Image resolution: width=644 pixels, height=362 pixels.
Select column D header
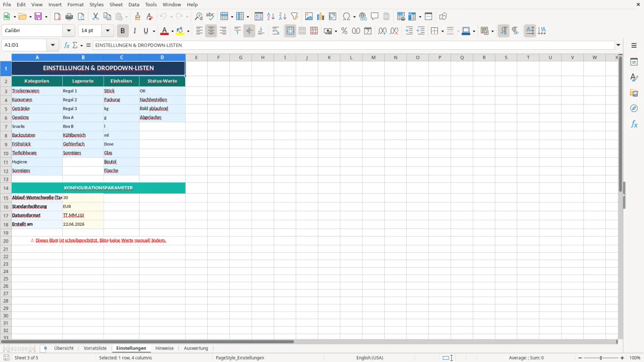pyautogui.click(x=162, y=57)
